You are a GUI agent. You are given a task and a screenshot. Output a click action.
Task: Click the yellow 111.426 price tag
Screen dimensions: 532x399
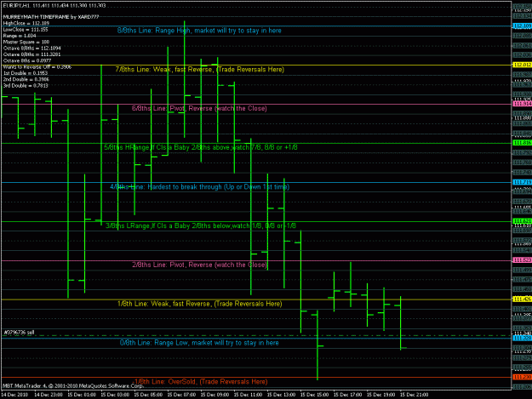tap(522, 299)
